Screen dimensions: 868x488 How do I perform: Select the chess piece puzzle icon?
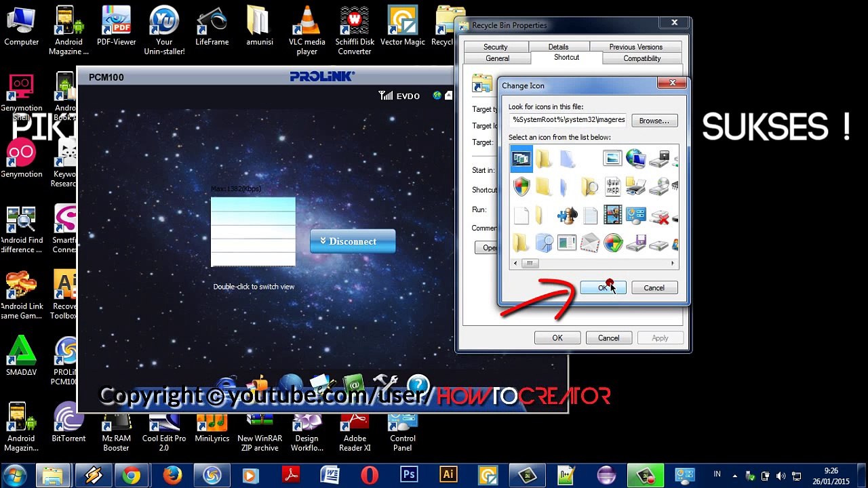click(567, 216)
